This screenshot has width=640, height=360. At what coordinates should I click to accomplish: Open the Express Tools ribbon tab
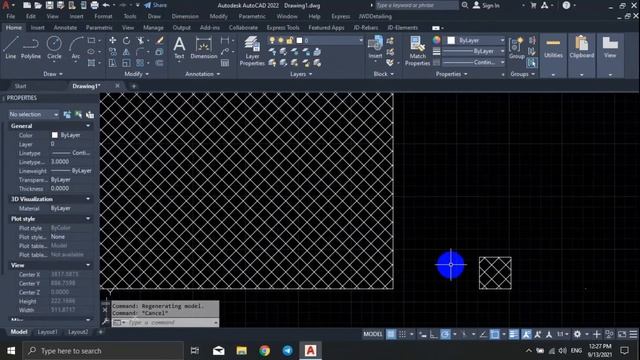tap(283, 28)
